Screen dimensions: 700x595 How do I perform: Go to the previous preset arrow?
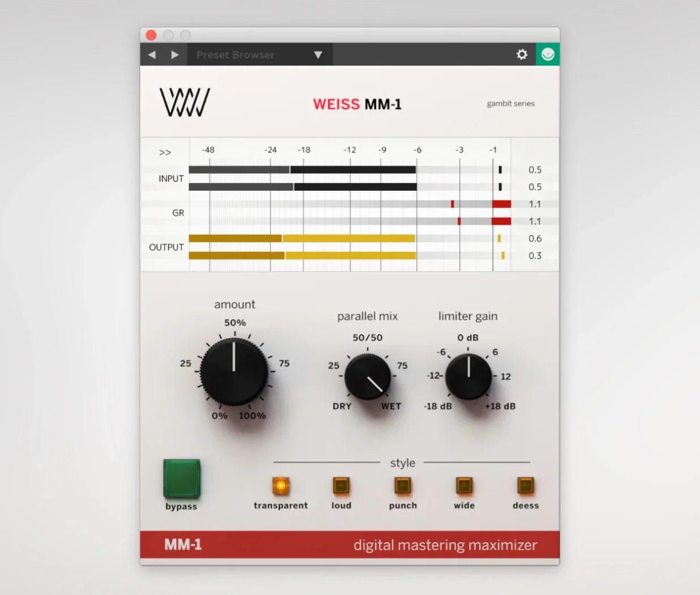pyautogui.click(x=152, y=55)
